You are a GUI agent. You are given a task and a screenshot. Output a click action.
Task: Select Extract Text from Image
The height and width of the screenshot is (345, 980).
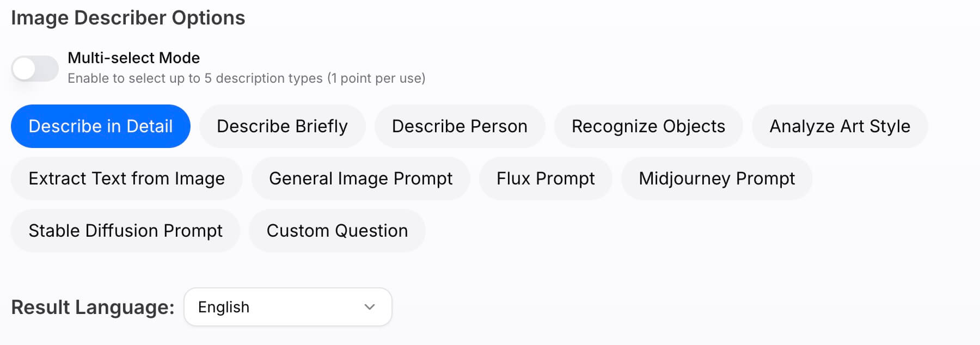pyautogui.click(x=126, y=178)
